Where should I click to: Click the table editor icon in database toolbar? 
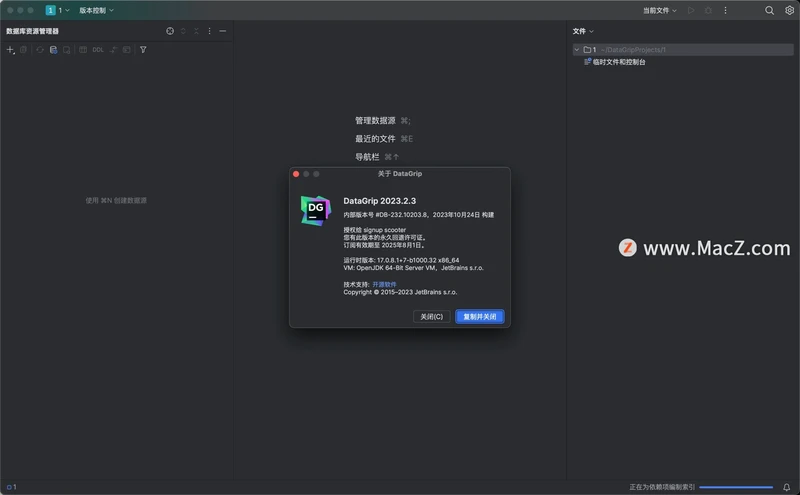point(83,50)
